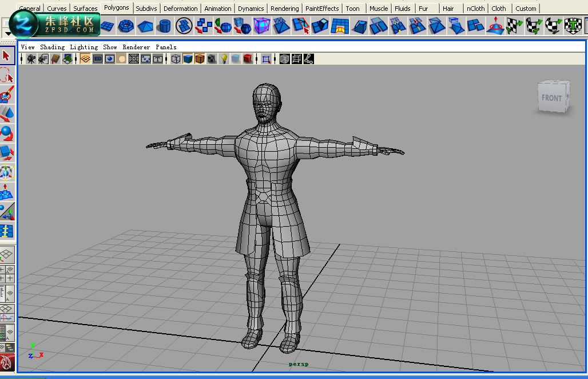Toggle X-Ray display mode
The height and width of the screenshot is (379, 588).
click(x=285, y=59)
